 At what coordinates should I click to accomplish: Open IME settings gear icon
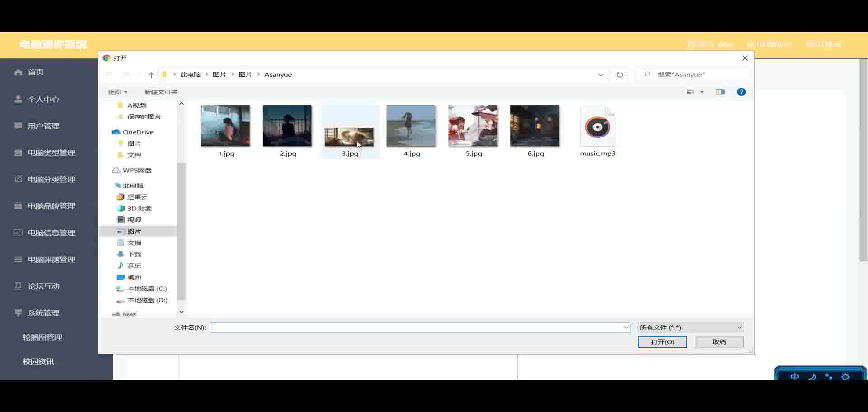click(x=845, y=376)
